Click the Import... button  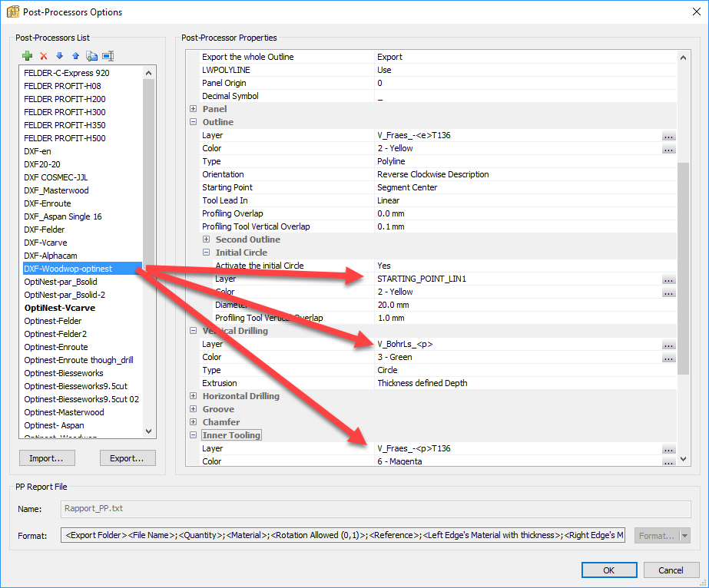(x=47, y=458)
